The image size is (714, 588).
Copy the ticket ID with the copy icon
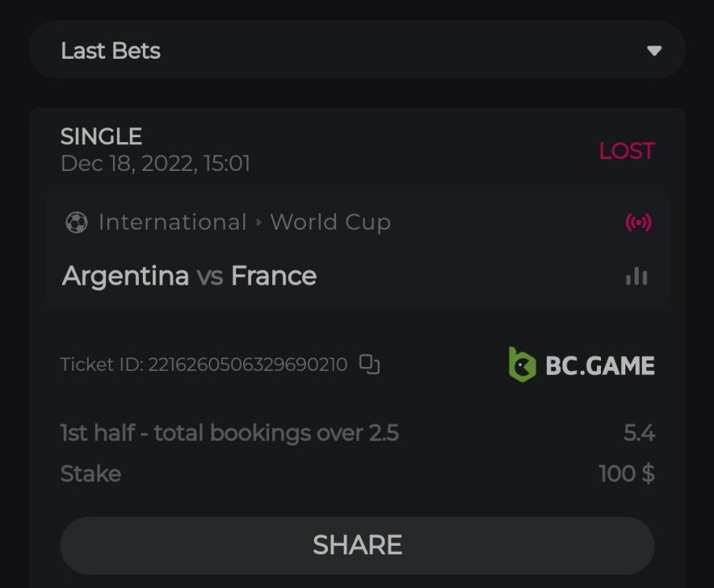(370, 365)
